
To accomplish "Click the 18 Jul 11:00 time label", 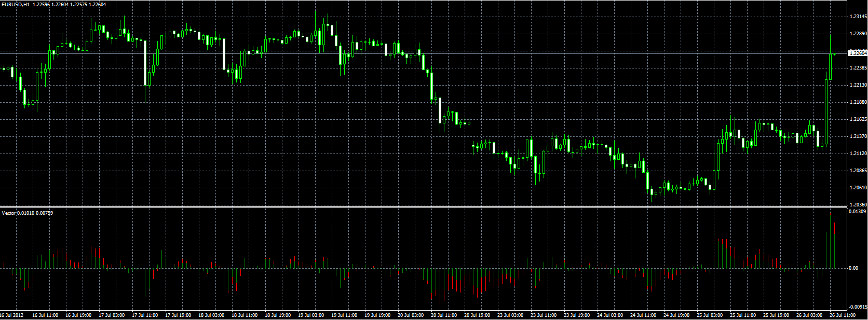I will pyautogui.click(x=245, y=315).
